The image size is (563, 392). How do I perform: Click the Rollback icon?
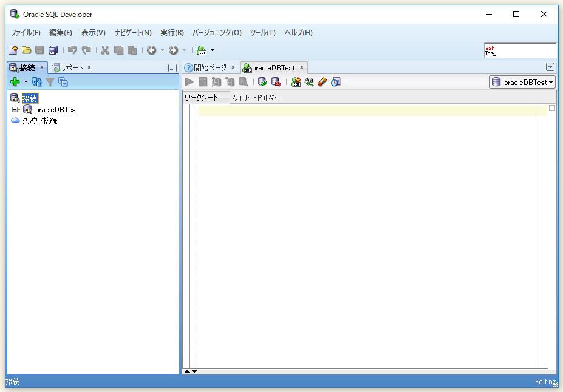coord(276,82)
